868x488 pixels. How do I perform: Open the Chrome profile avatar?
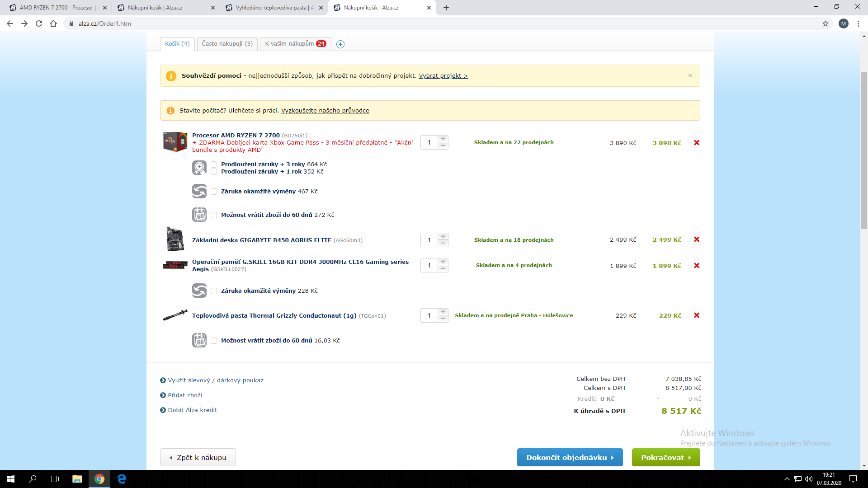pos(844,23)
